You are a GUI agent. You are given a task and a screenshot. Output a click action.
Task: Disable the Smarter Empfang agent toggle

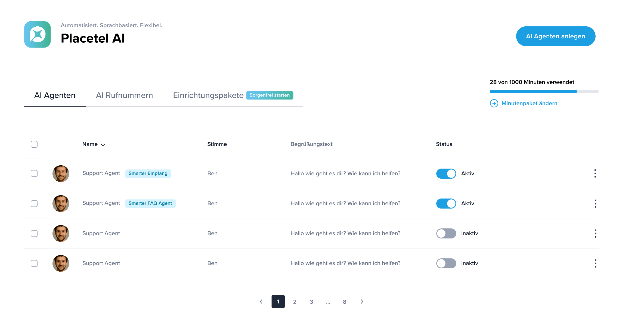click(x=446, y=173)
